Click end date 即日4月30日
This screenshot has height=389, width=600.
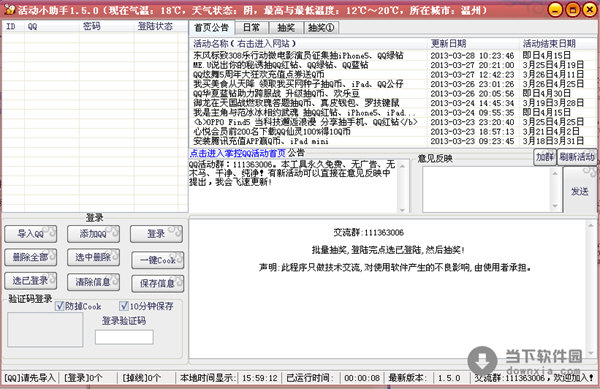click(x=547, y=94)
